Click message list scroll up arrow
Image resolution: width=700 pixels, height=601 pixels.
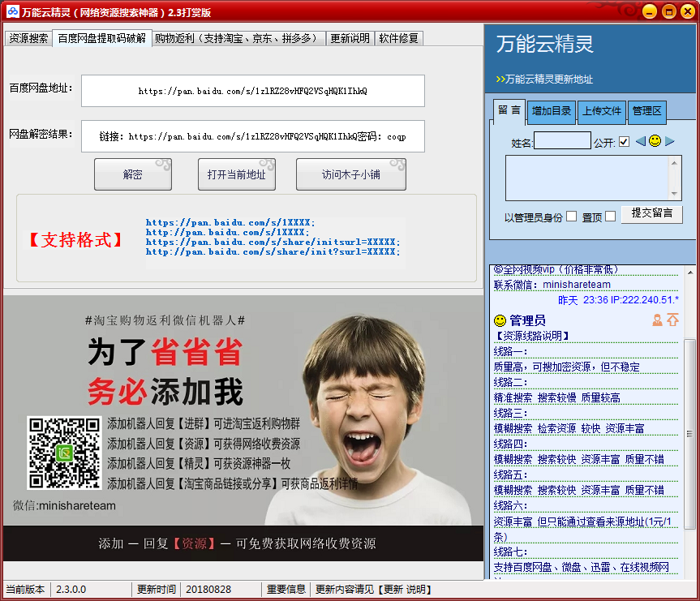tap(690, 272)
